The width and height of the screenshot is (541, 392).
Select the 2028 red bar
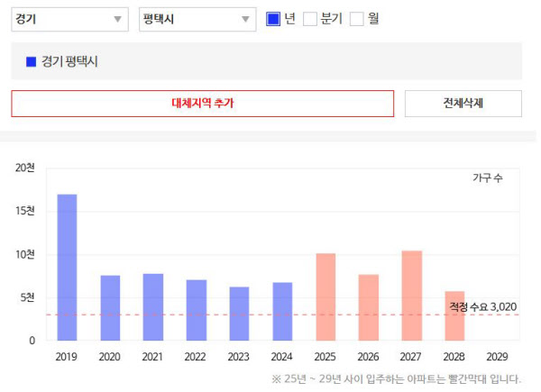pyautogui.click(x=455, y=315)
